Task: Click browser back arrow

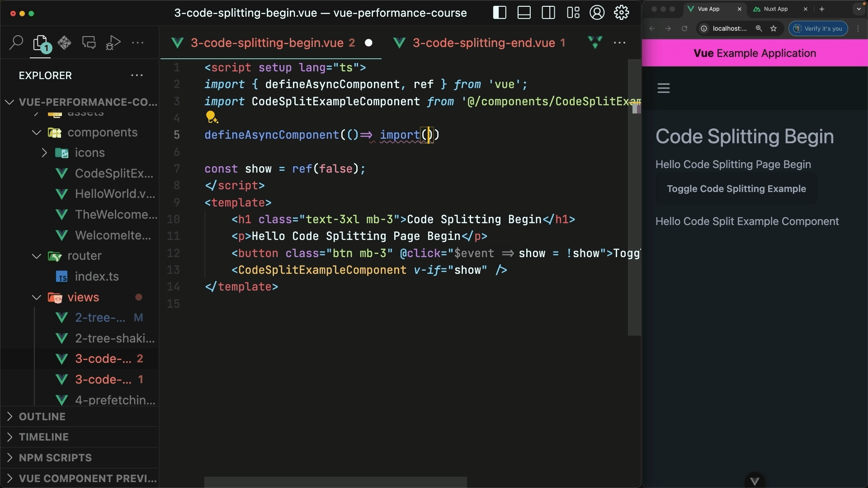Action: pyautogui.click(x=652, y=28)
